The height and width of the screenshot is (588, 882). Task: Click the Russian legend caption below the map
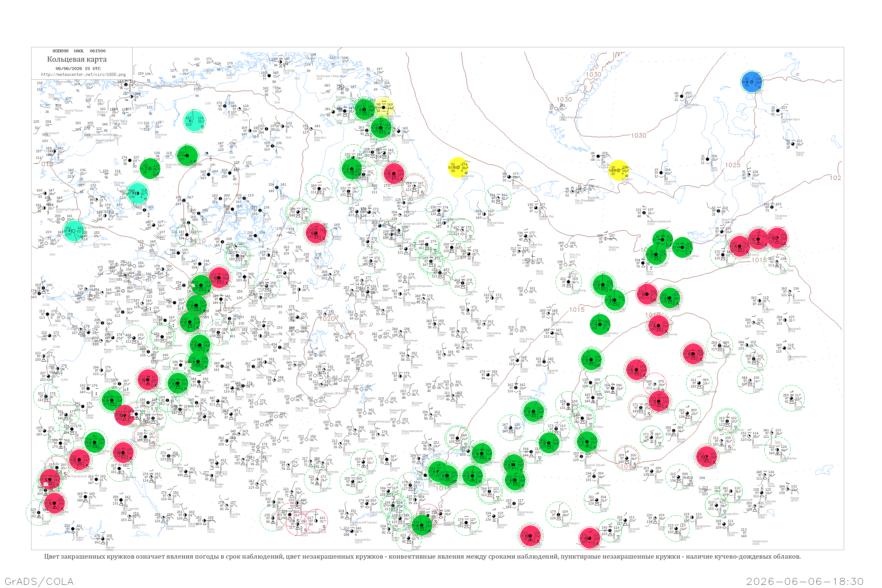tap(422, 557)
